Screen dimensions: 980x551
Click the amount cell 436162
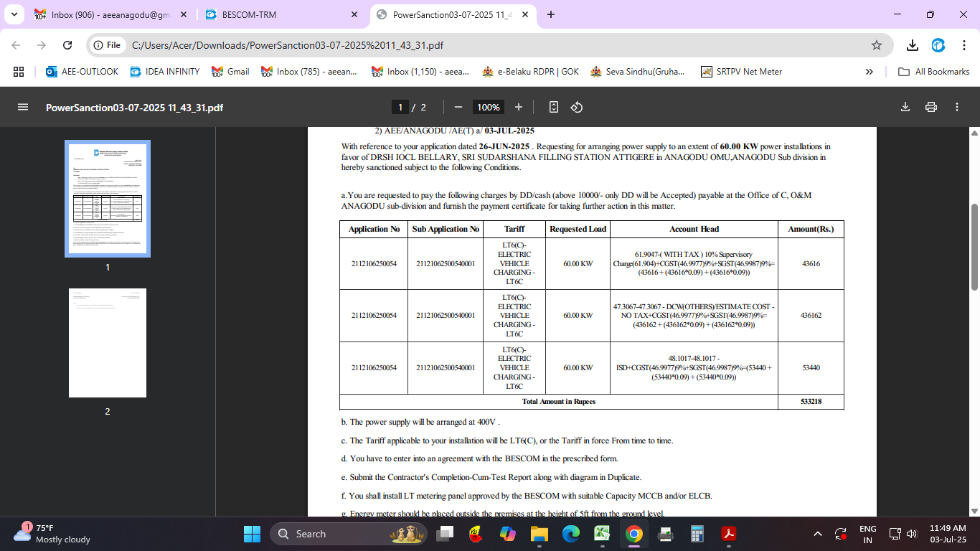click(811, 316)
